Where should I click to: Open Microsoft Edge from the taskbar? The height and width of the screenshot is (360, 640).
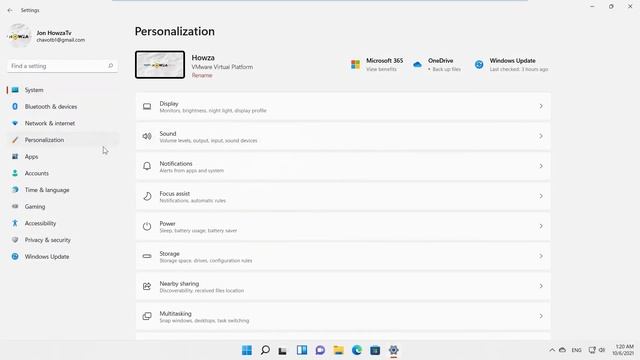coord(357,350)
